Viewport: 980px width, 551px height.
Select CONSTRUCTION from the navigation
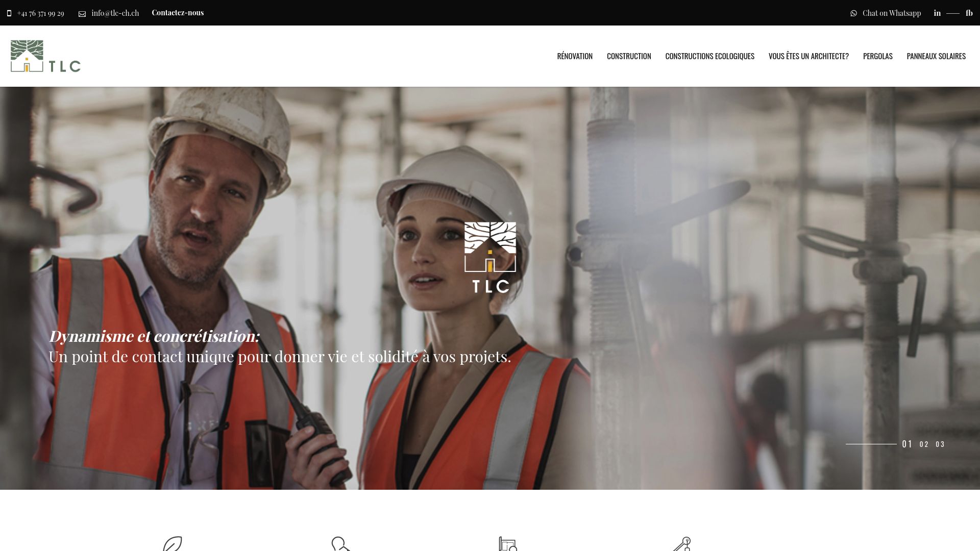[x=629, y=56]
